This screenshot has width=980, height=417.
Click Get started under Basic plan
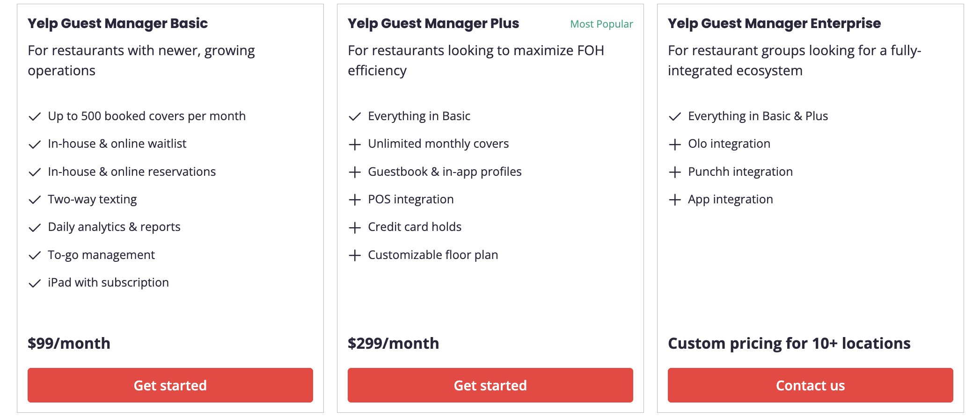pos(170,385)
